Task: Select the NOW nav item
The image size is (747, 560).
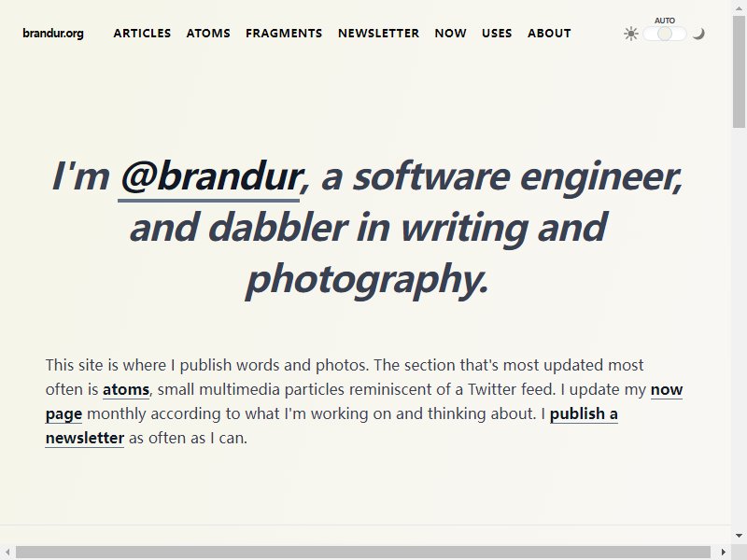Action: tap(450, 34)
